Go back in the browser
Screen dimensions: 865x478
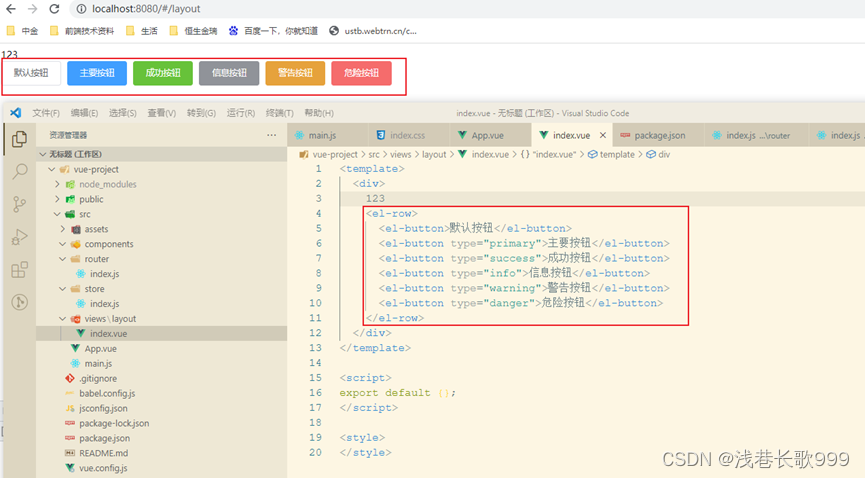coord(11,9)
